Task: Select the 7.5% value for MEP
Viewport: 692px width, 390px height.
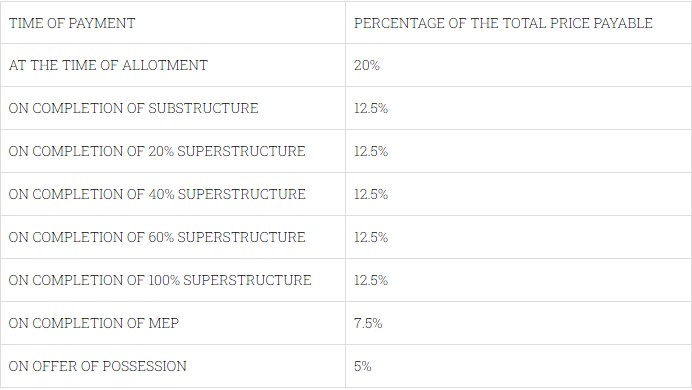Action: click(x=368, y=323)
